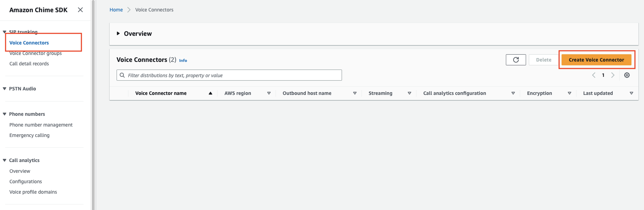Sort by Voice Connector name ascending arrow
The width and height of the screenshot is (644, 210).
(x=210, y=93)
